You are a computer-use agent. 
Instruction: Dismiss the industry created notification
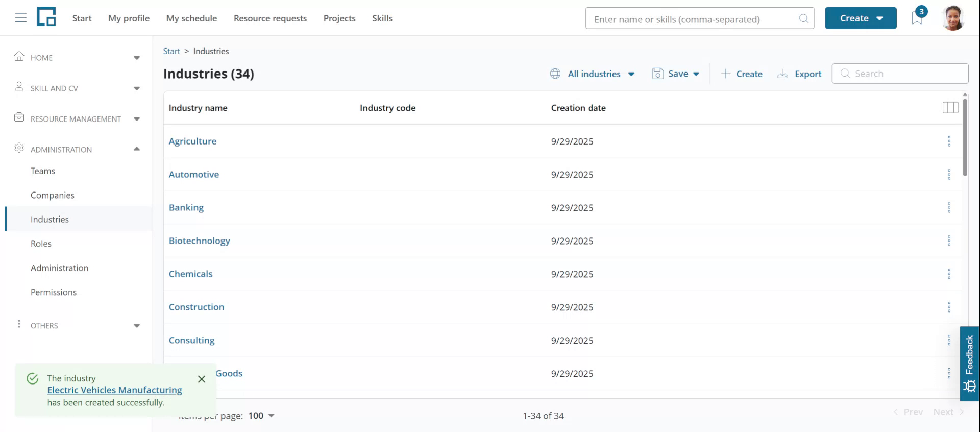tap(202, 379)
